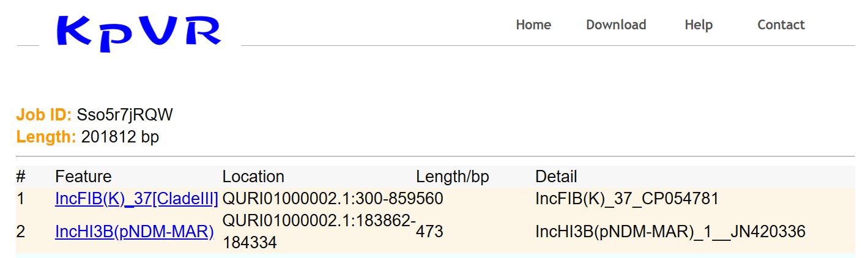
Task: Click the IncHI3B(pNDM-MAR)_1__JN420336 detail cell
Action: tap(670, 232)
